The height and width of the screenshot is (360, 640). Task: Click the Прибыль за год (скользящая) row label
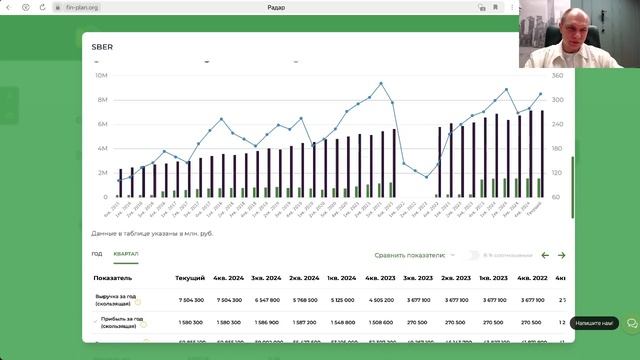(122, 322)
